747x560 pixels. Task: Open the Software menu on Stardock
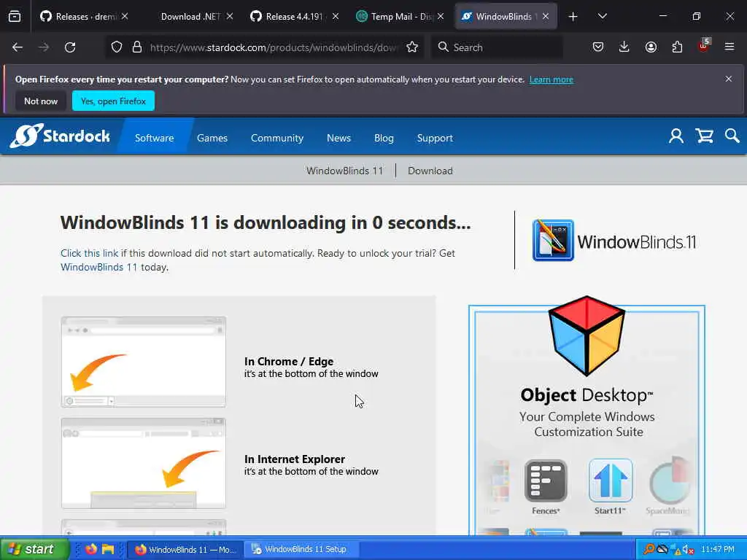point(155,138)
